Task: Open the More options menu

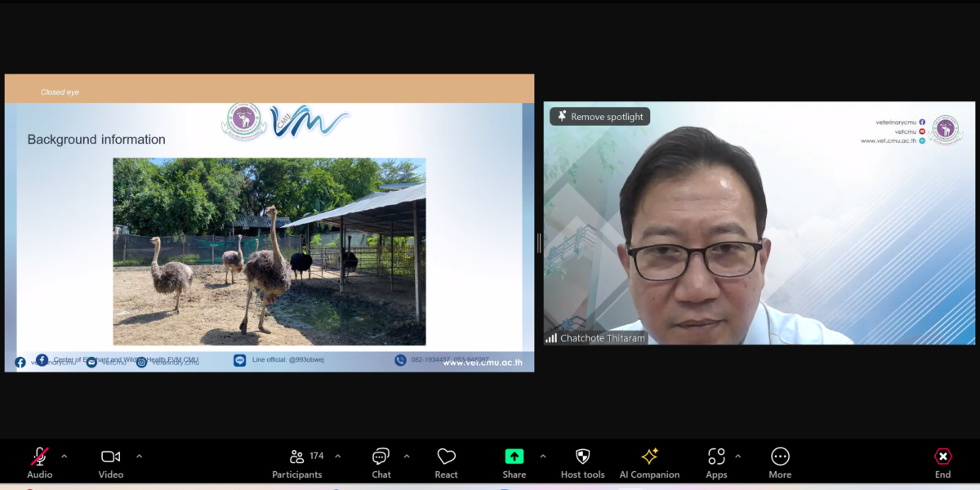Action: tap(780, 462)
